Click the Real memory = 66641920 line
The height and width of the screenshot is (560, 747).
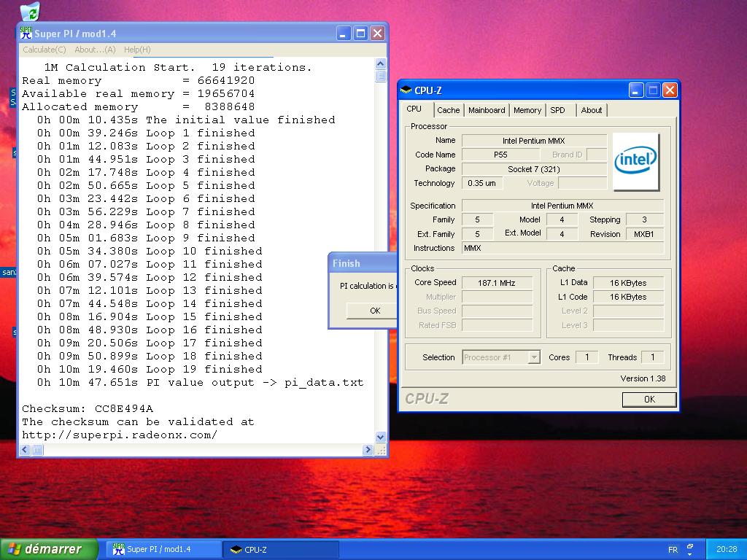pos(138,80)
